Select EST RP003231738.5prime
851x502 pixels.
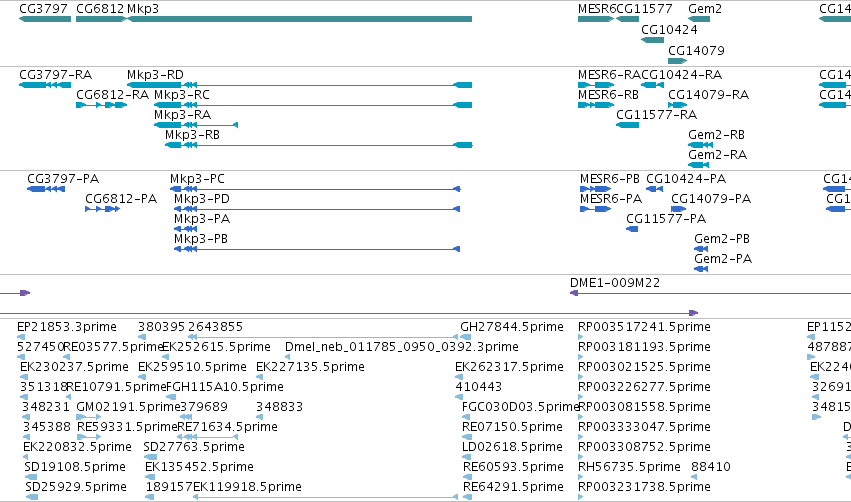[644, 487]
